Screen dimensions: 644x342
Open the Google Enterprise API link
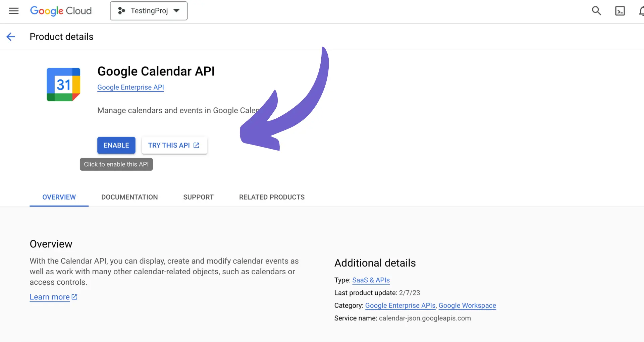click(130, 87)
